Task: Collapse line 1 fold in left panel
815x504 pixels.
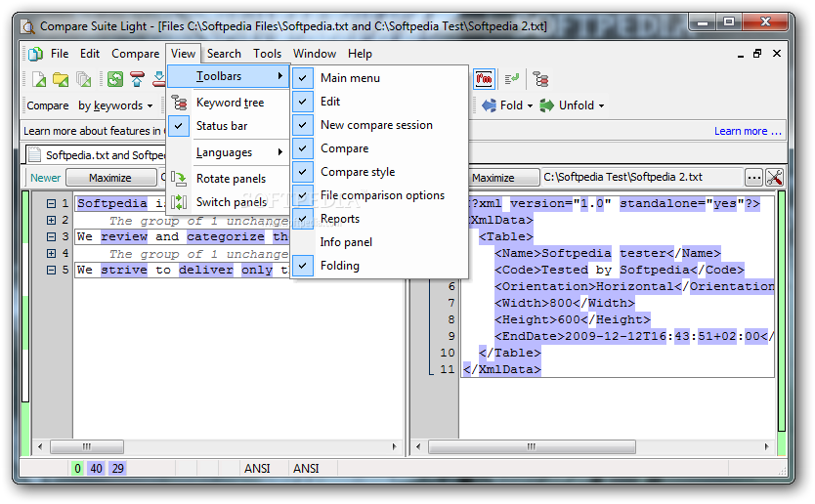Action: tap(51, 204)
